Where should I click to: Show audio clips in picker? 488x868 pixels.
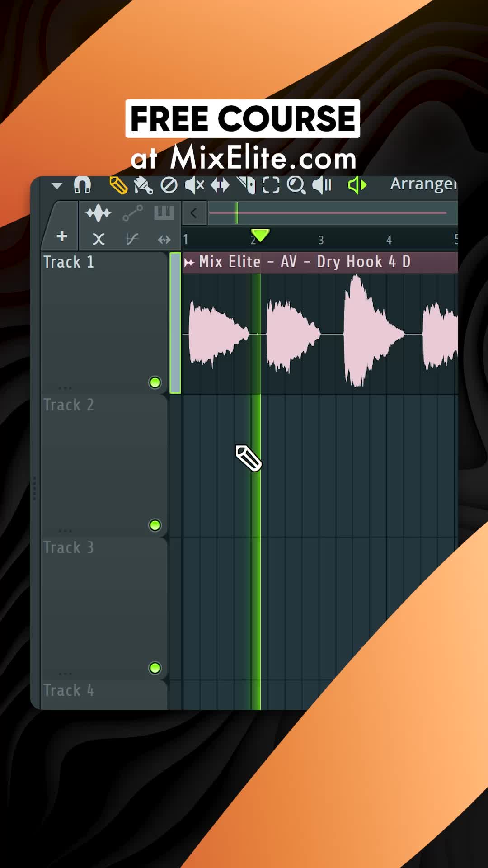[x=98, y=213]
